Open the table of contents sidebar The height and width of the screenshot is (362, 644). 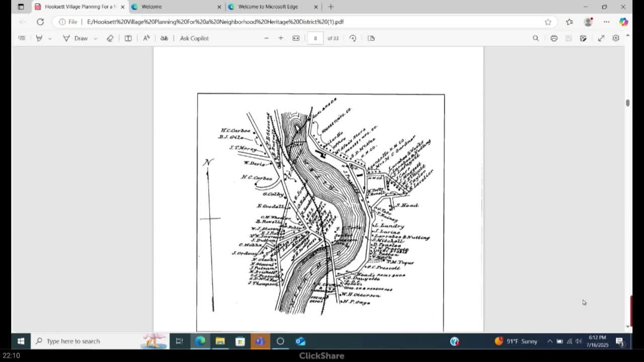tap(22, 38)
